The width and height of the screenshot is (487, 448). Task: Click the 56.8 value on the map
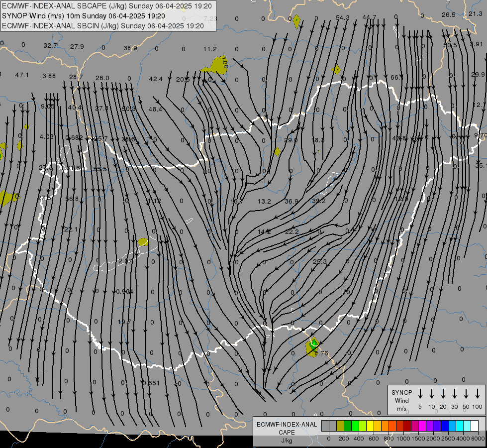[72, 199]
